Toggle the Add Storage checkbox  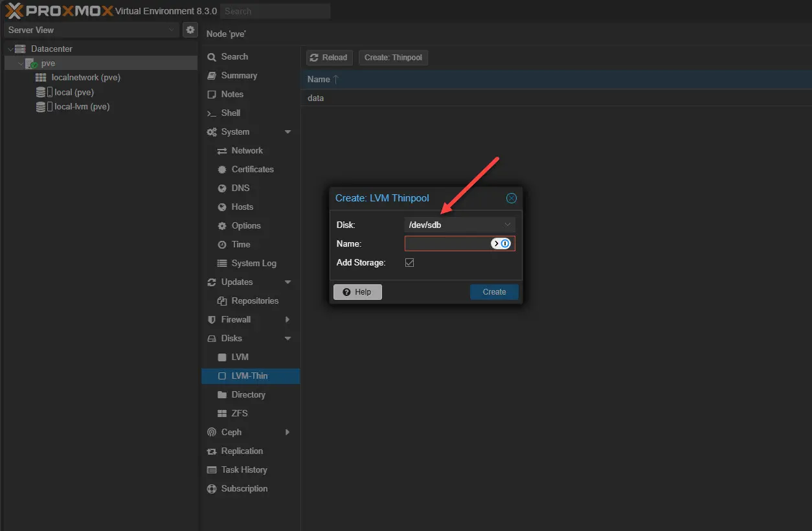409,262
